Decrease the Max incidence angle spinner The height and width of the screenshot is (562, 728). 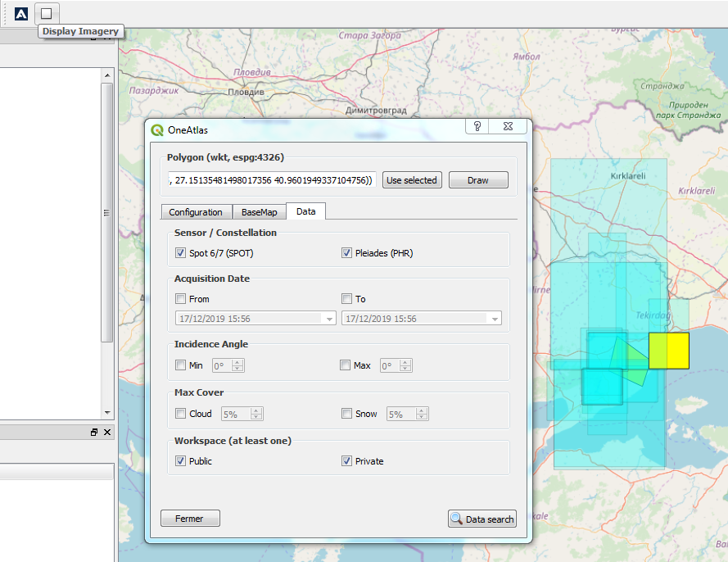pos(405,369)
